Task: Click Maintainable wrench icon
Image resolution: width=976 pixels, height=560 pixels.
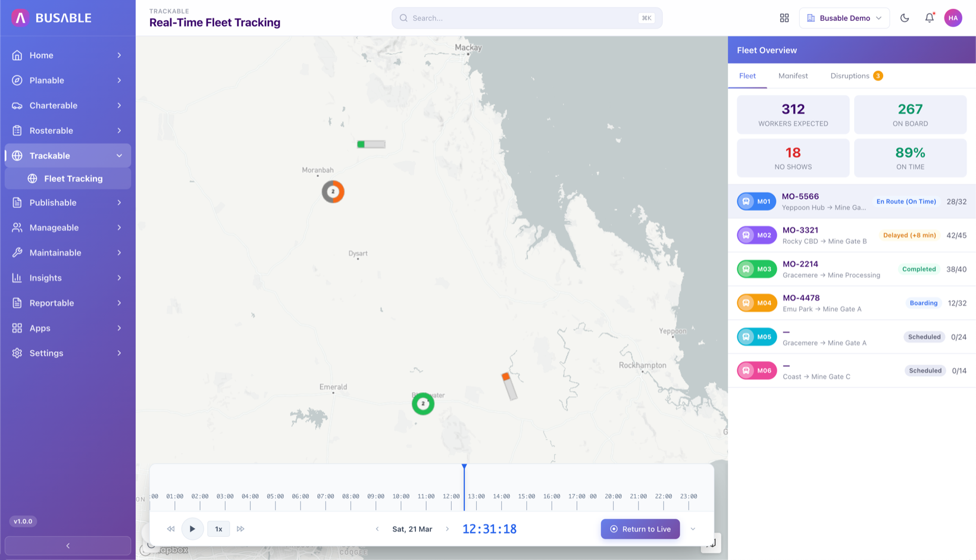Action: [17, 252]
